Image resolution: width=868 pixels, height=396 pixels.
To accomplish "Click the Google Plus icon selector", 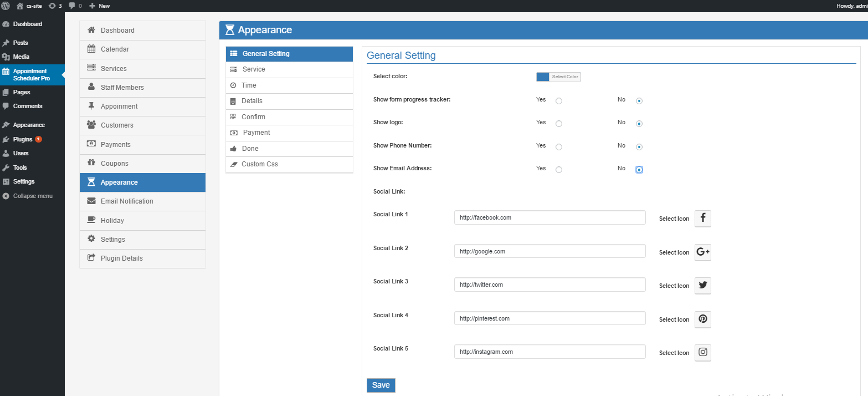I will 702,252.
